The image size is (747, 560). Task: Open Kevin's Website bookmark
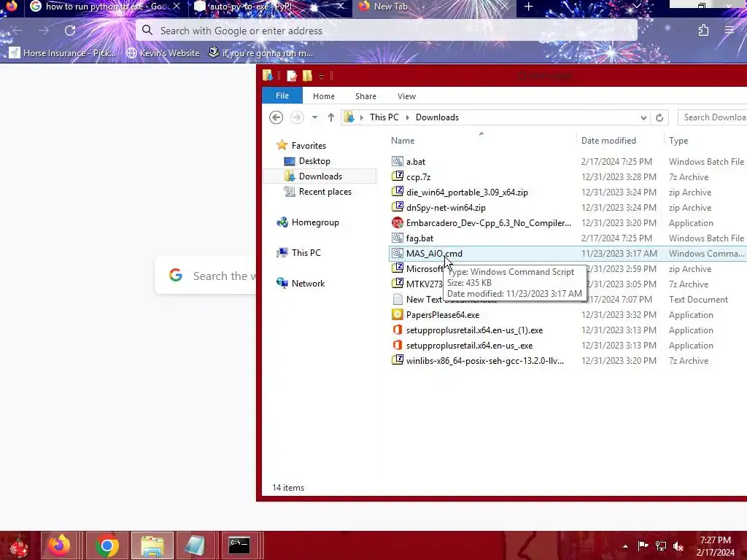point(163,52)
